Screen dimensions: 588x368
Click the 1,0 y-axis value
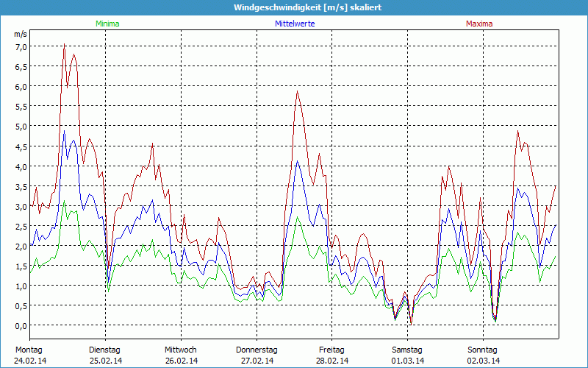(21, 286)
